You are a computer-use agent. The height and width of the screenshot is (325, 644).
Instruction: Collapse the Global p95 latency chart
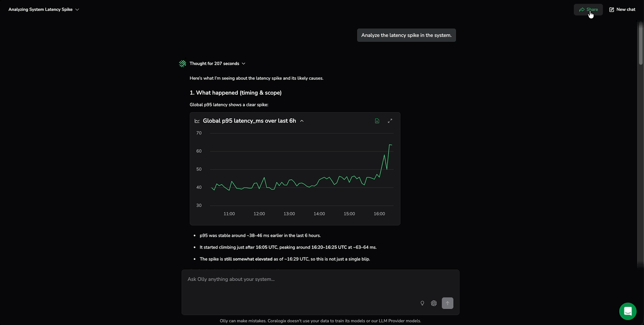pyautogui.click(x=302, y=121)
